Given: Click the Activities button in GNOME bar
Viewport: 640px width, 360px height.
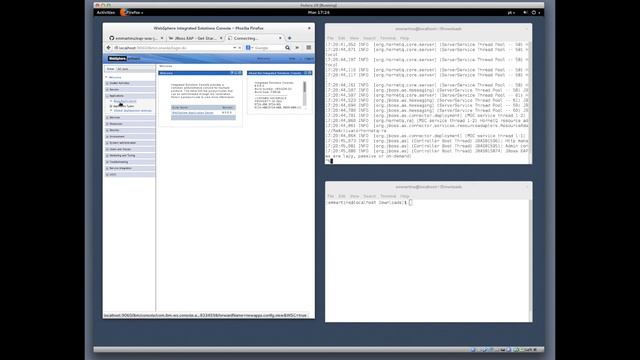Looking at the screenshot, I should (106, 13).
